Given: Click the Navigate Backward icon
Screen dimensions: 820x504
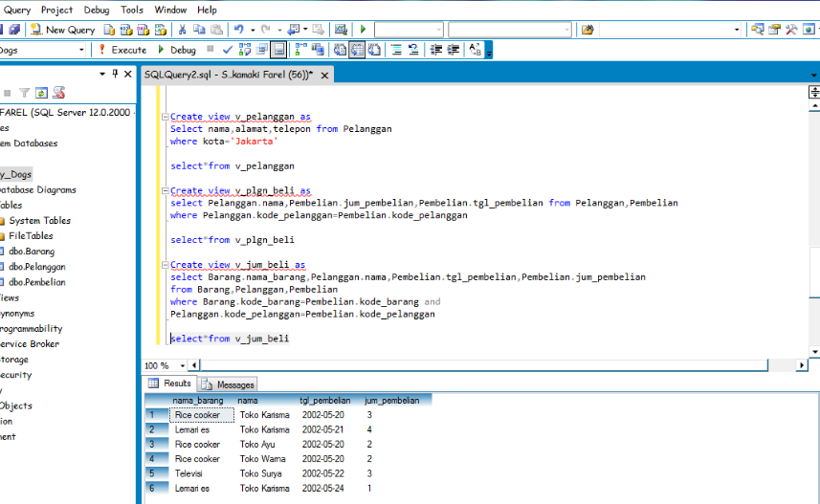Looking at the screenshot, I should coord(294,30).
